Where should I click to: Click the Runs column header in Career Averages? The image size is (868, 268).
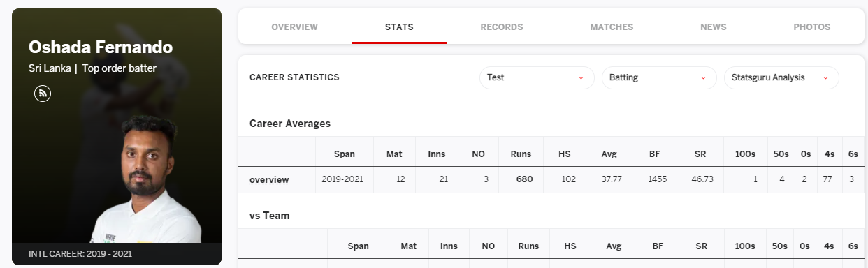tap(521, 154)
